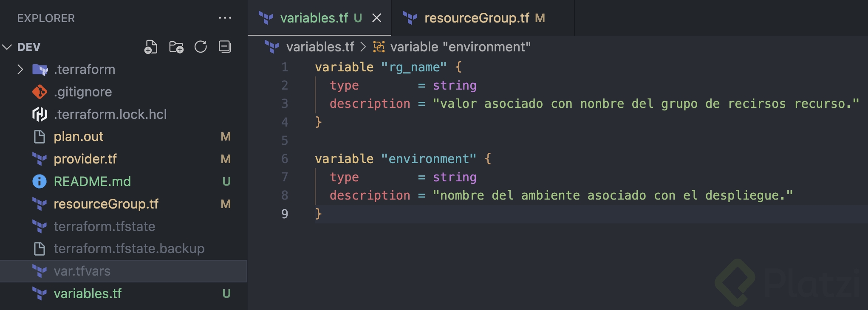Open Explorer more actions ellipsis menu
This screenshot has width=868, height=310.
[x=225, y=18]
